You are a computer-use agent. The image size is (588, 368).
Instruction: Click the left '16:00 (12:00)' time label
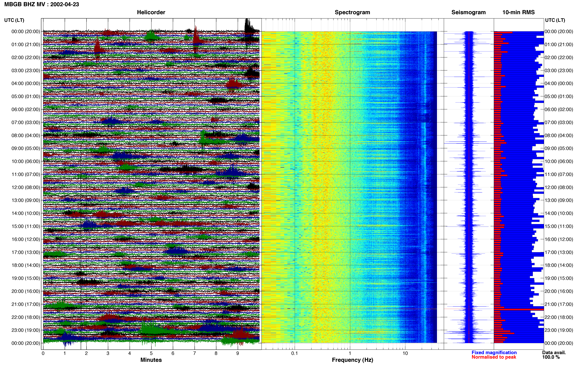coord(26,240)
